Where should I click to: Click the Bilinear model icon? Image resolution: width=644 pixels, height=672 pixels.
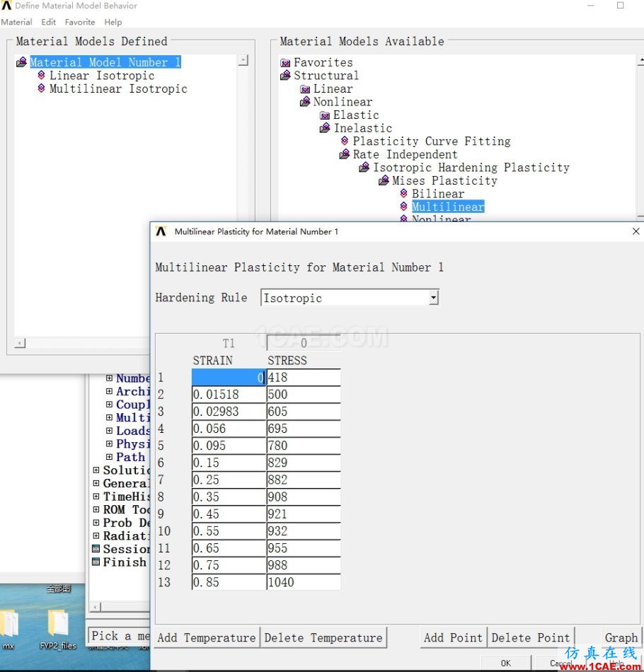tap(403, 193)
